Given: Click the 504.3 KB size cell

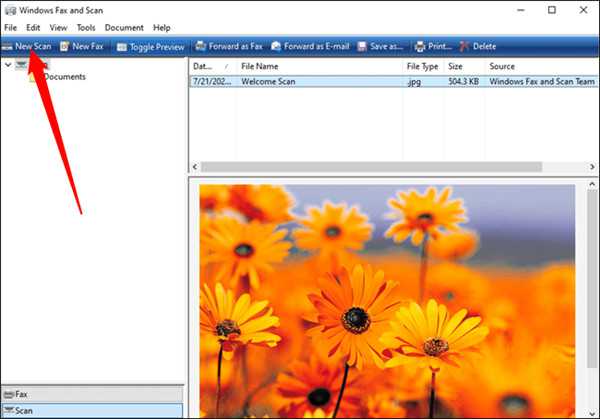Looking at the screenshot, I should (463, 82).
